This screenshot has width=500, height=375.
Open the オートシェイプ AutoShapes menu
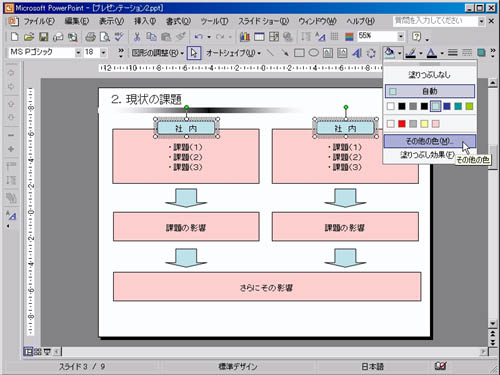pos(233,53)
